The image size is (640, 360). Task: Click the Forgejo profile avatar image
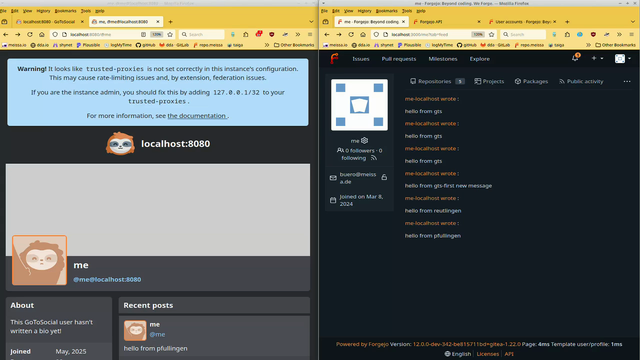(x=360, y=105)
